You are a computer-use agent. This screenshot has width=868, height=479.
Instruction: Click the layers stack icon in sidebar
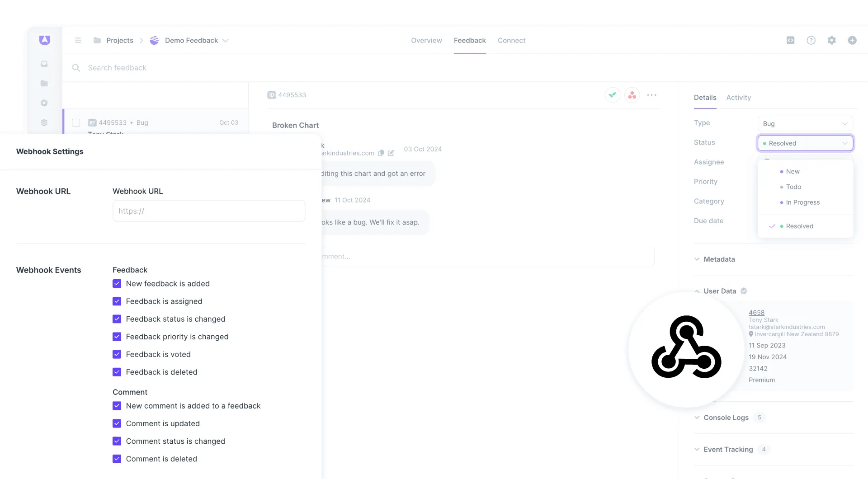44,122
